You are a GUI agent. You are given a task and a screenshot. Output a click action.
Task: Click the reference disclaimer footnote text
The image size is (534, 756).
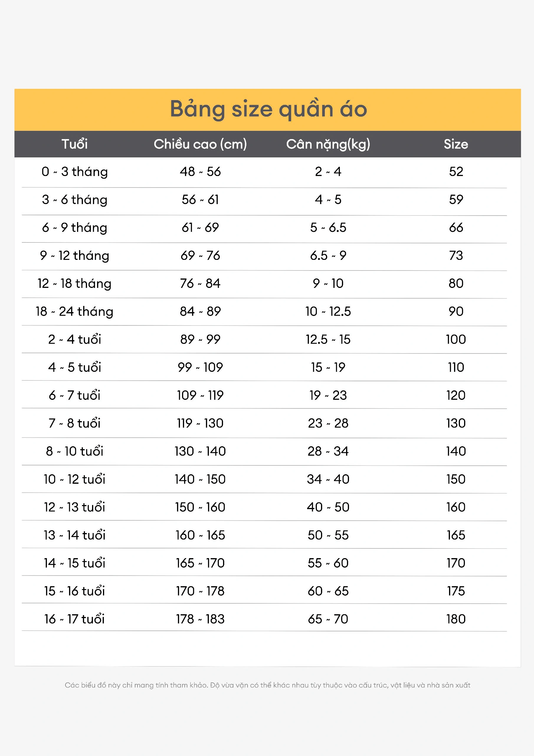click(267, 685)
